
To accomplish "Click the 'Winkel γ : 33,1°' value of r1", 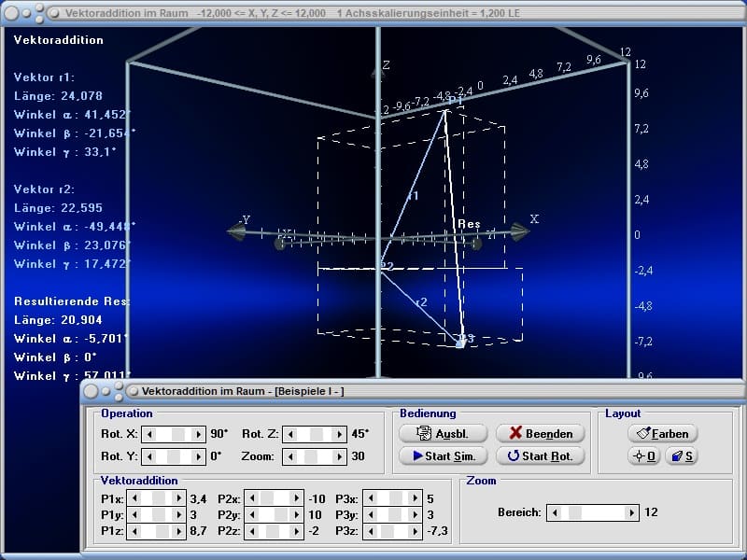I will (x=65, y=152).
